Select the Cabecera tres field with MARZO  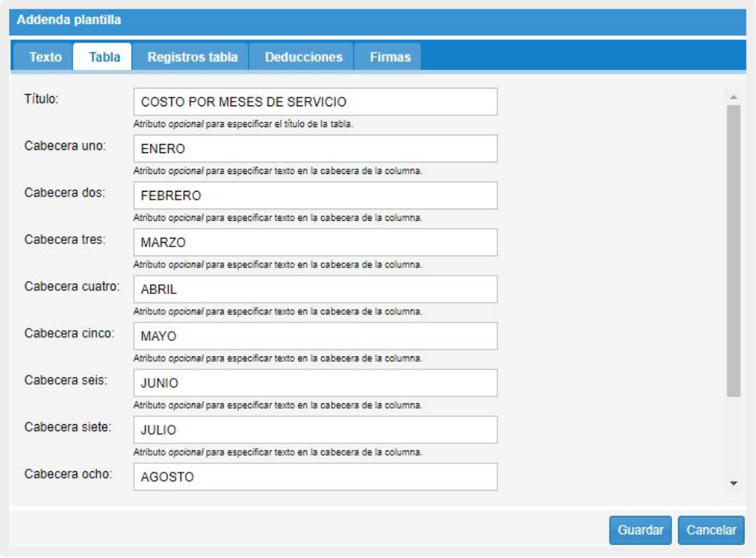tap(315, 242)
